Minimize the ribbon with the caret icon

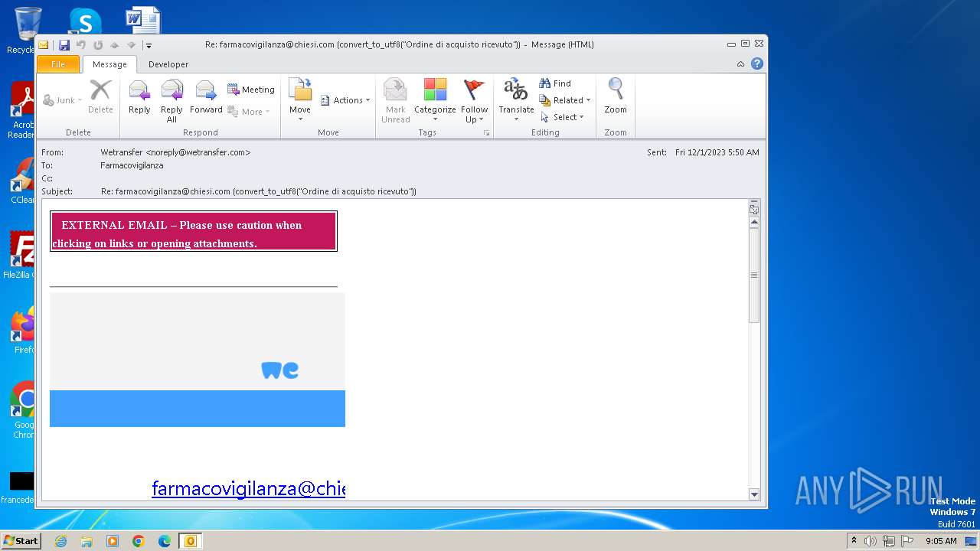tap(740, 64)
